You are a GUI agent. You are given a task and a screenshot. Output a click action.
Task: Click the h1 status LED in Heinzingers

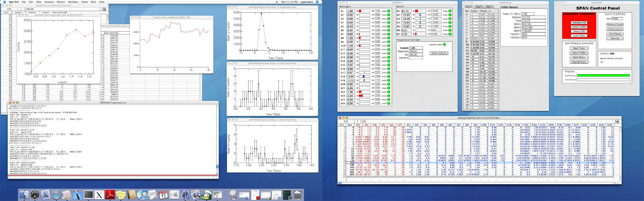point(389,11)
